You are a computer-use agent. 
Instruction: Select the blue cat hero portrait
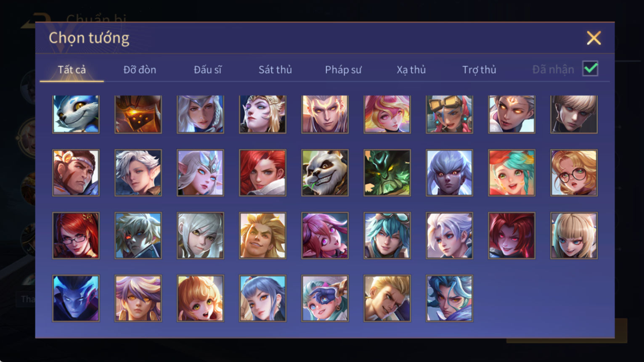pyautogui.click(x=76, y=114)
